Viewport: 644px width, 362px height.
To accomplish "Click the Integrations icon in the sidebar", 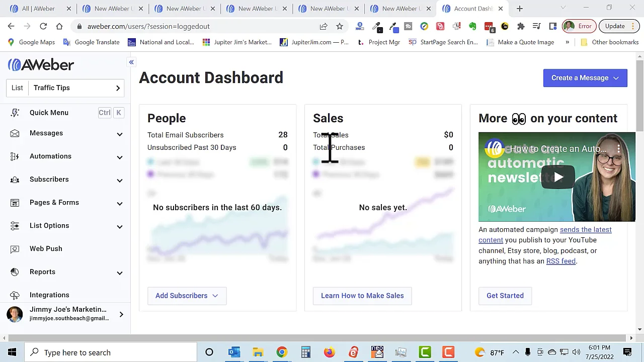I will pos(15,295).
